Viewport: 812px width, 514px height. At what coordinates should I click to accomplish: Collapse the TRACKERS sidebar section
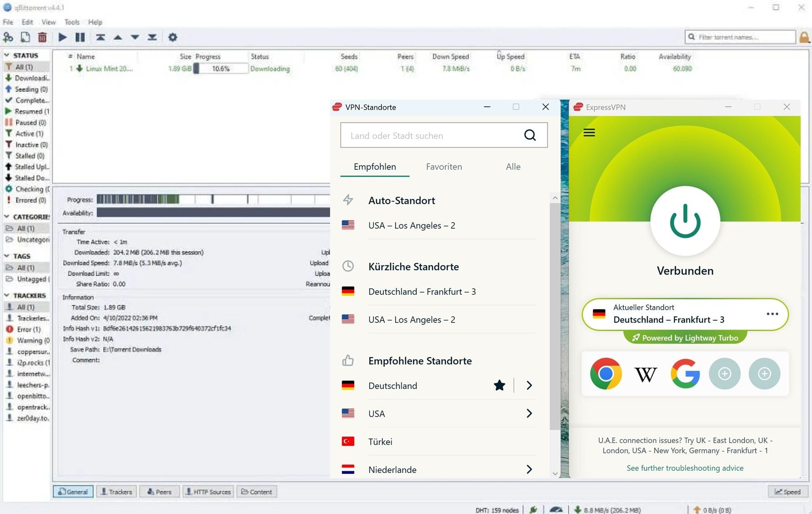[x=7, y=295]
